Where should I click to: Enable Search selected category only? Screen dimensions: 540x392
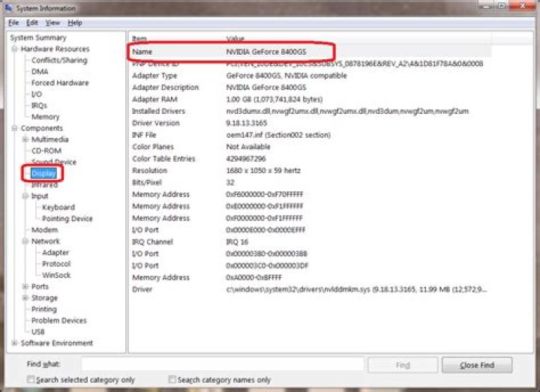pyautogui.click(x=31, y=379)
